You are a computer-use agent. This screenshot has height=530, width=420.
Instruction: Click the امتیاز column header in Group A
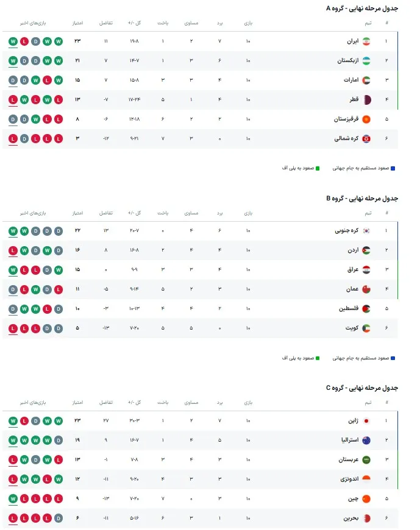click(x=77, y=23)
